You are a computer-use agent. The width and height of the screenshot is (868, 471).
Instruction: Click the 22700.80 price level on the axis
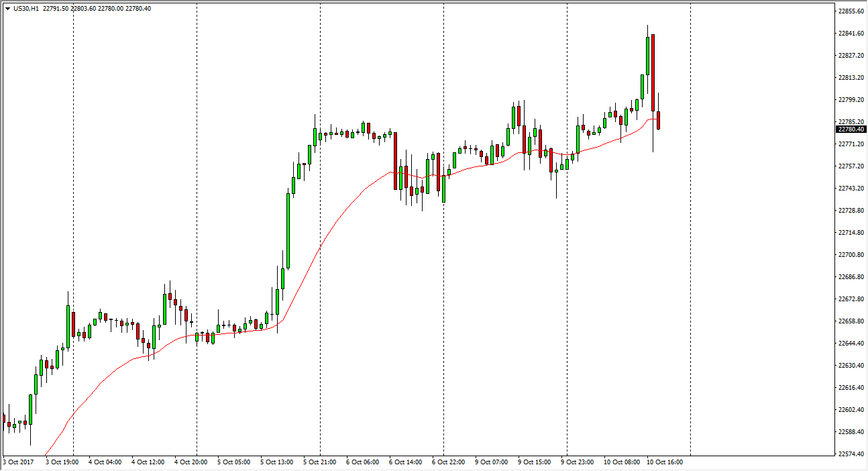(x=850, y=255)
